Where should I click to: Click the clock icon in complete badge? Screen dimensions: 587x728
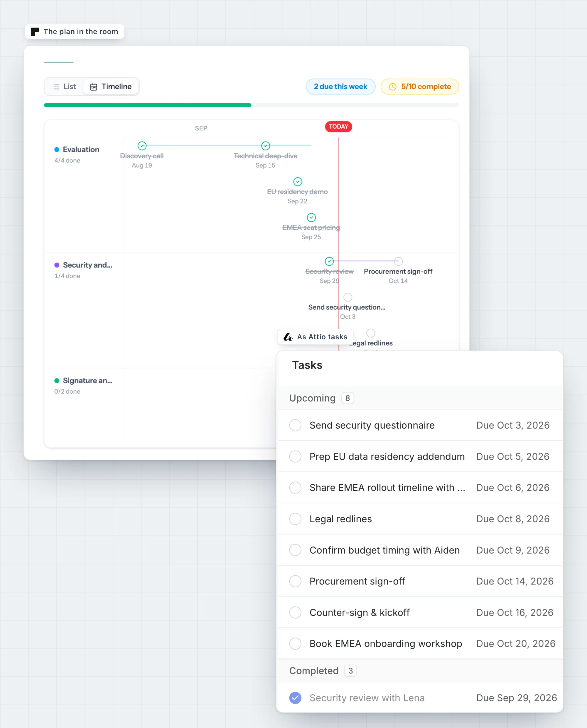[x=393, y=87]
